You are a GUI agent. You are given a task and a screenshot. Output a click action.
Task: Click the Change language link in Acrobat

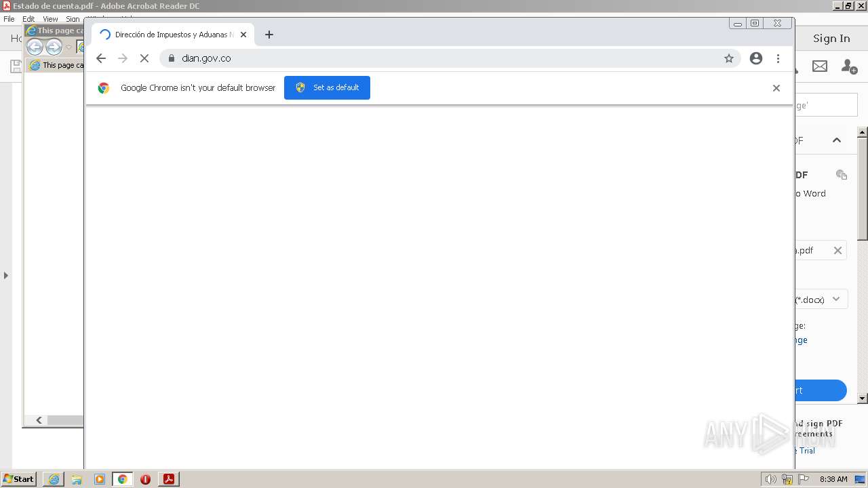click(801, 340)
